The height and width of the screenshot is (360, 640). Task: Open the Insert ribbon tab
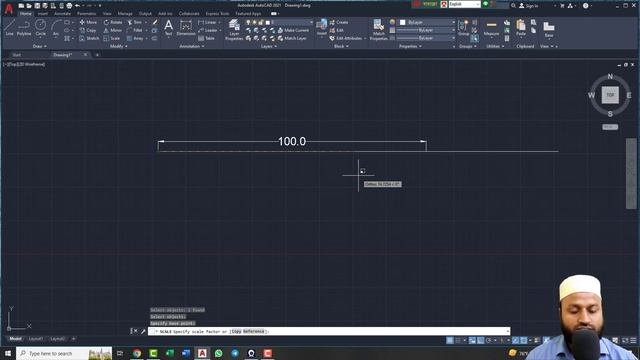(x=42, y=13)
